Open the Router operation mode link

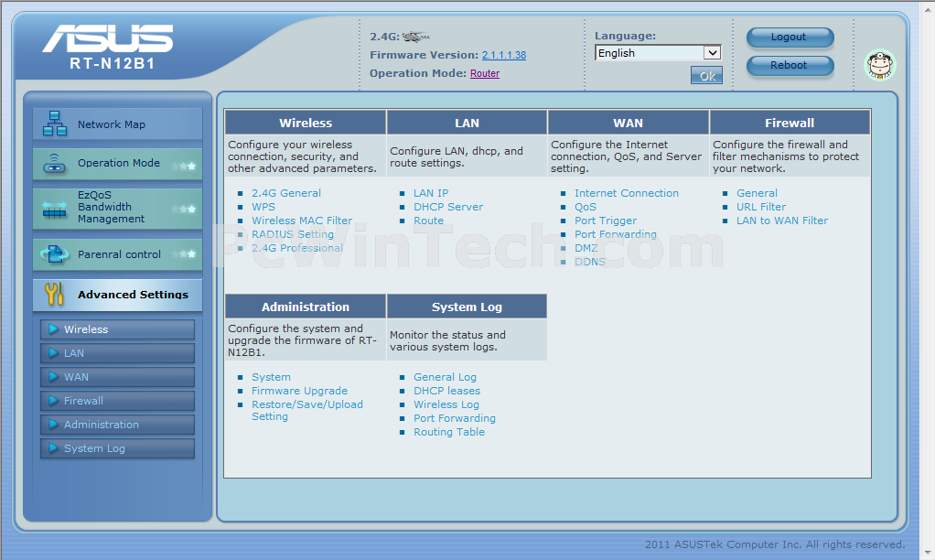point(485,73)
